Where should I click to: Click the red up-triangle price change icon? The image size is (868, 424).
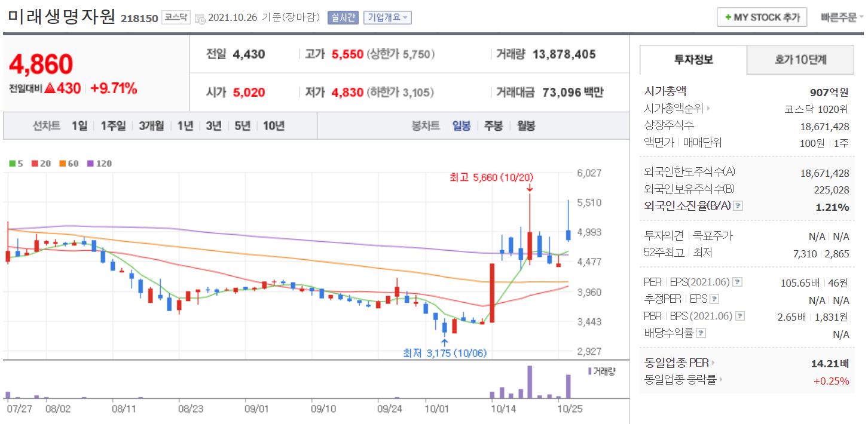tap(50, 88)
